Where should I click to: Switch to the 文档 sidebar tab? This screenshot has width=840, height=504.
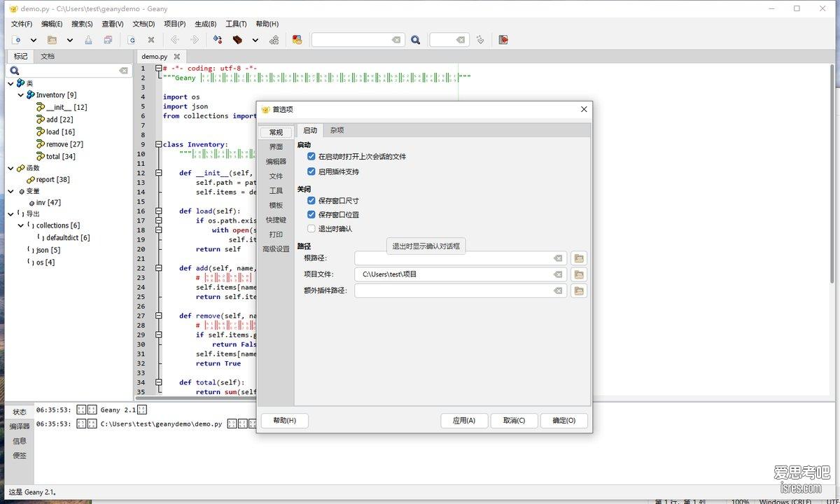click(x=48, y=56)
